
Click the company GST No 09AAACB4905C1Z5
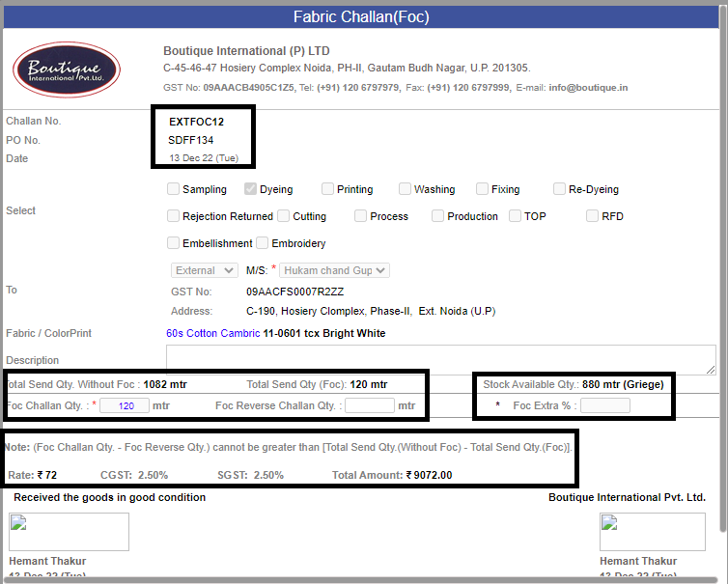(x=249, y=88)
